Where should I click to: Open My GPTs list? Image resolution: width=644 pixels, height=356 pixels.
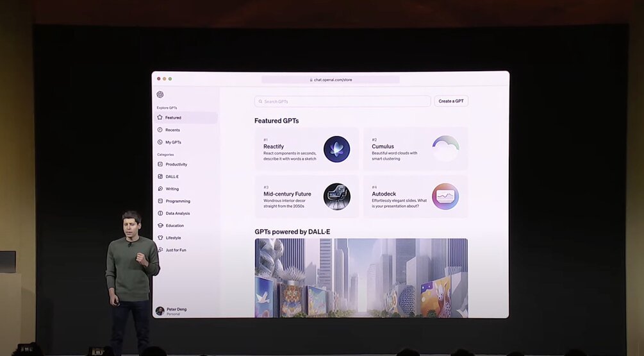click(x=173, y=142)
